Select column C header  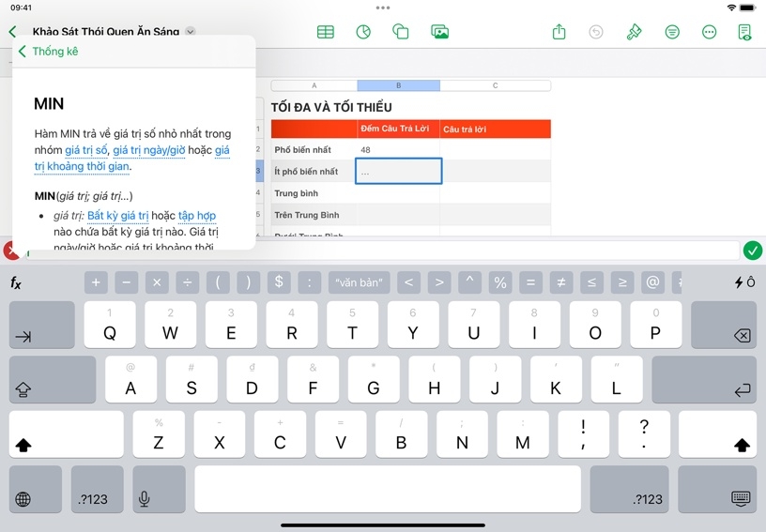coord(495,85)
